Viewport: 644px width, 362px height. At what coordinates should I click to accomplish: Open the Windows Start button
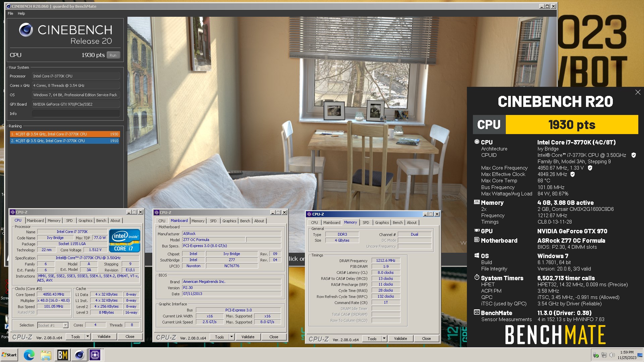(x=9, y=355)
